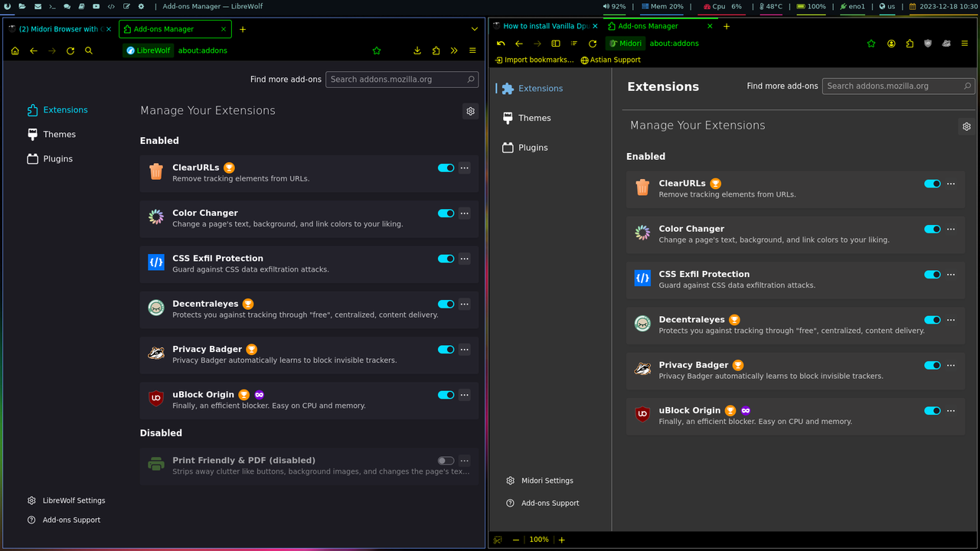The image size is (980, 551).
Task: Open the tools gear in LibreWolf extensions page
Action: pos(471,111)
